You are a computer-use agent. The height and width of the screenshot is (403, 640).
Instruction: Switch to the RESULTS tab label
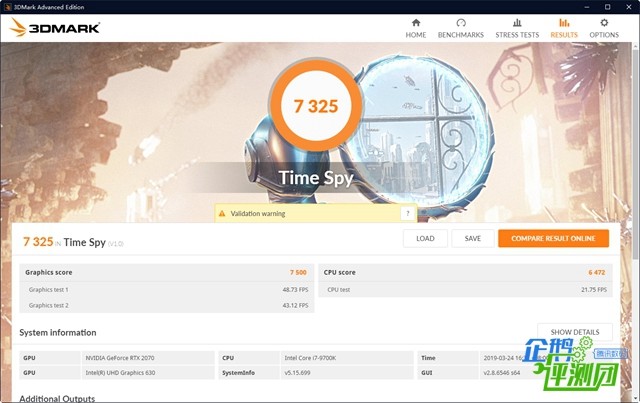coord(564,35)
